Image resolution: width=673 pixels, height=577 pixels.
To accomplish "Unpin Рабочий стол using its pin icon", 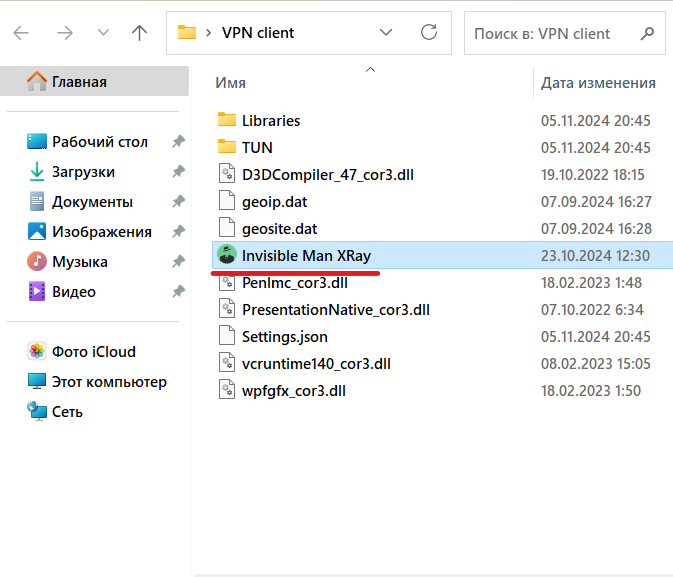I will click(179, 141).
